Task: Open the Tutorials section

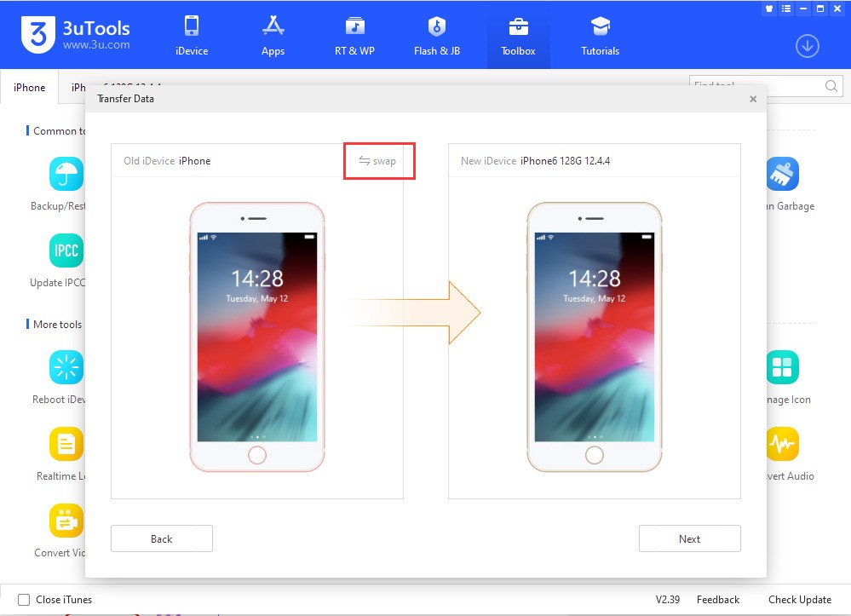Action: [600, 36]
